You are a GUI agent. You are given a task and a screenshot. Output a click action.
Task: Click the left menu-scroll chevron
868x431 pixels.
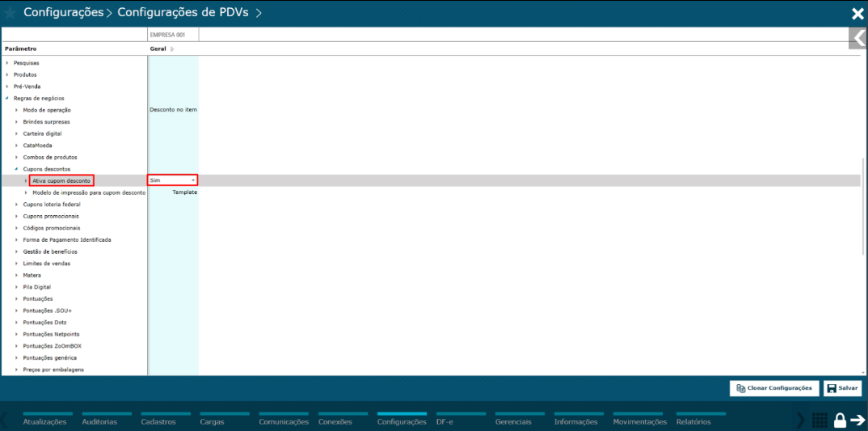[x=5, y=420]
